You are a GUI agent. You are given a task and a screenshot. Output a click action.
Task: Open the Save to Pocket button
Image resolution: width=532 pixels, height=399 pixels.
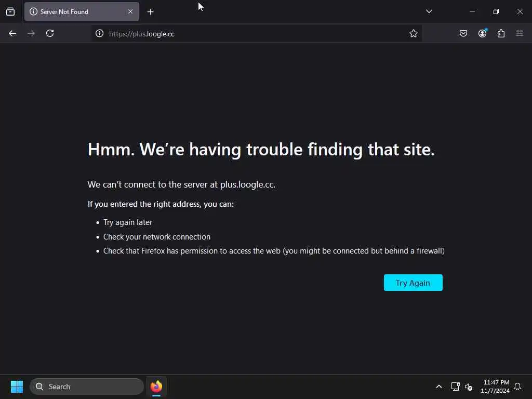coord(463,34)
